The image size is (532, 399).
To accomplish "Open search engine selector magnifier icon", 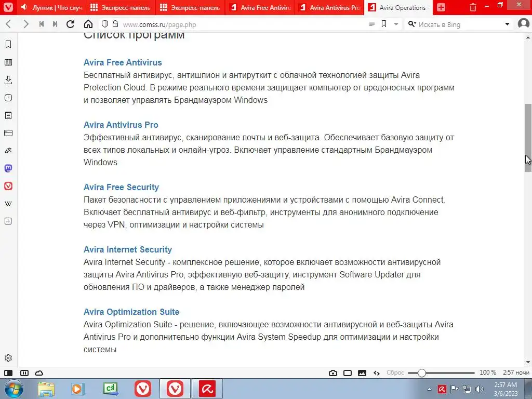I will coord(412,24).
